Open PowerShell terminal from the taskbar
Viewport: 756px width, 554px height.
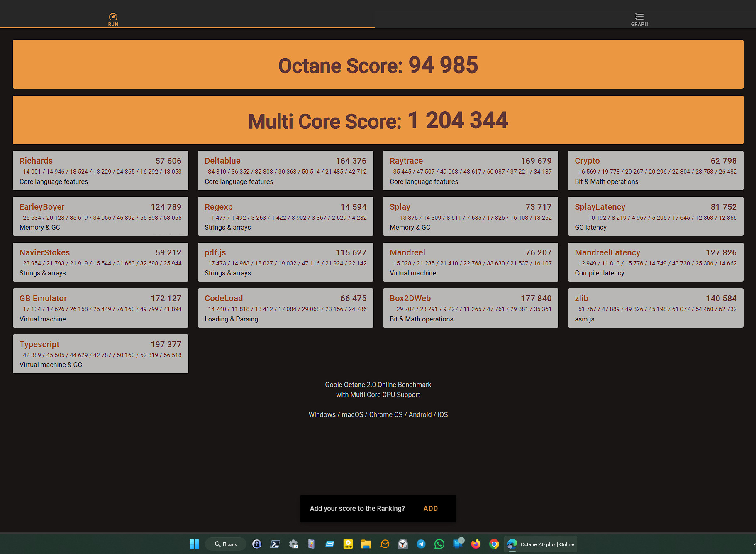(x=275, y=544)
